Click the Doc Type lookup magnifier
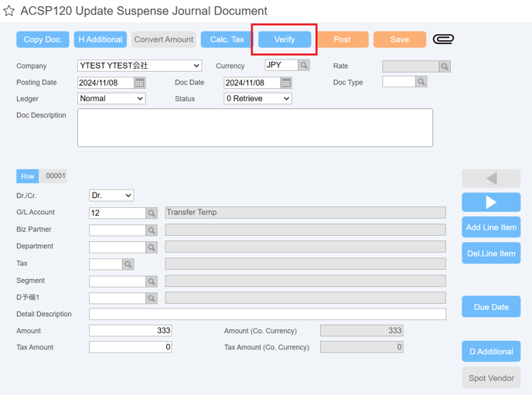This screenshot has width=532, height=395. 421,82
